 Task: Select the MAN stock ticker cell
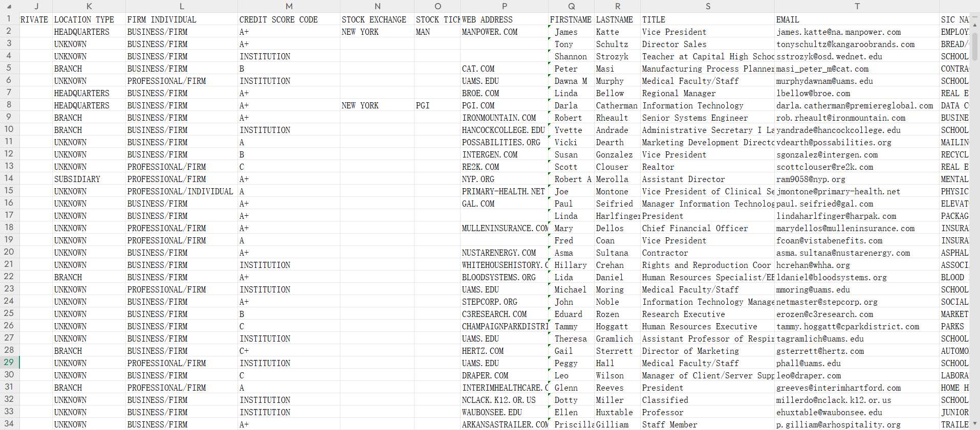pos(438,31)
